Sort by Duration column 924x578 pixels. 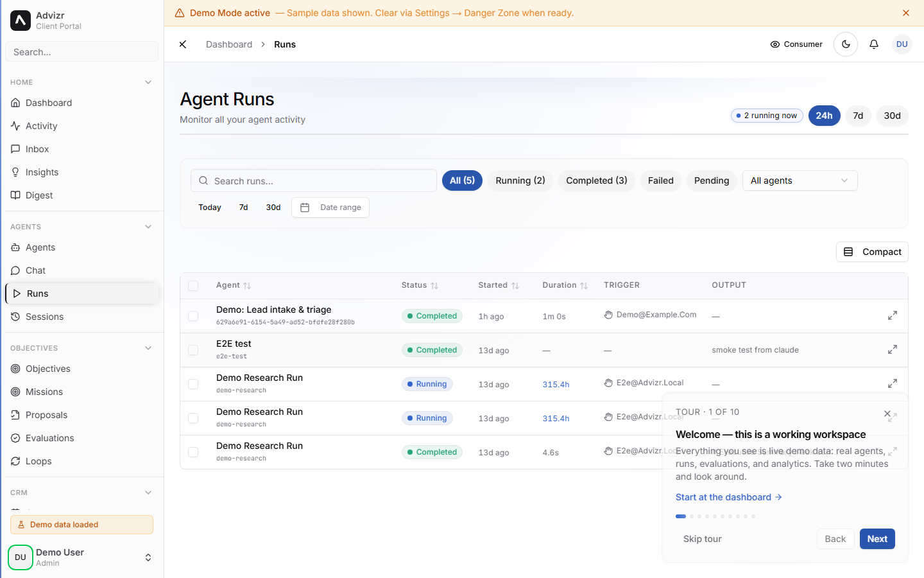click(x=565, y=285)
